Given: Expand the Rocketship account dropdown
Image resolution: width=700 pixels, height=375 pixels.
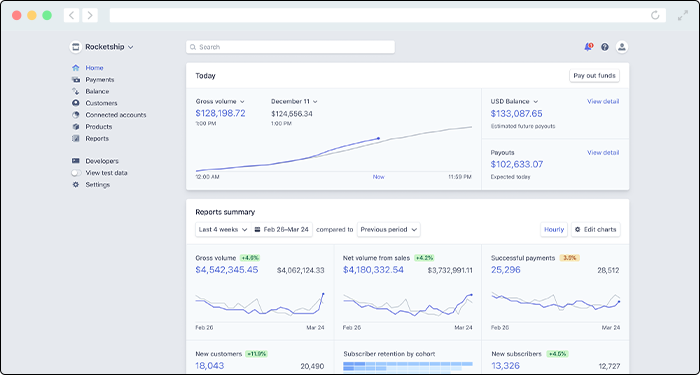Looking at the screenshot, I should [130, 47].
